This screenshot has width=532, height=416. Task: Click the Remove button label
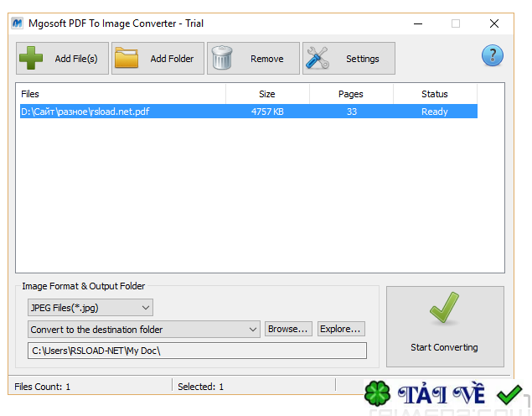pos(267,59)
